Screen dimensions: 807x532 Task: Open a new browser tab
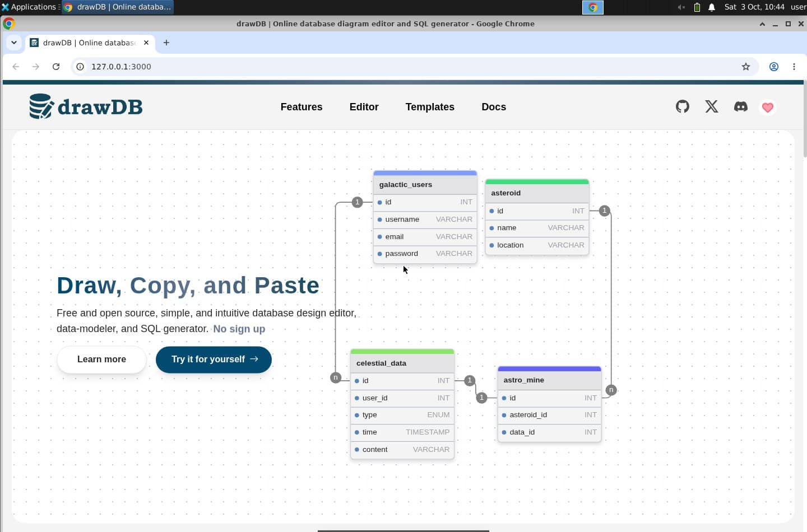[166, 43]
